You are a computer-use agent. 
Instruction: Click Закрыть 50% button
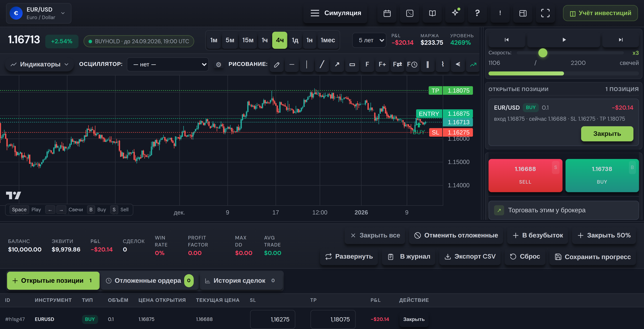(x=604, y=235)
